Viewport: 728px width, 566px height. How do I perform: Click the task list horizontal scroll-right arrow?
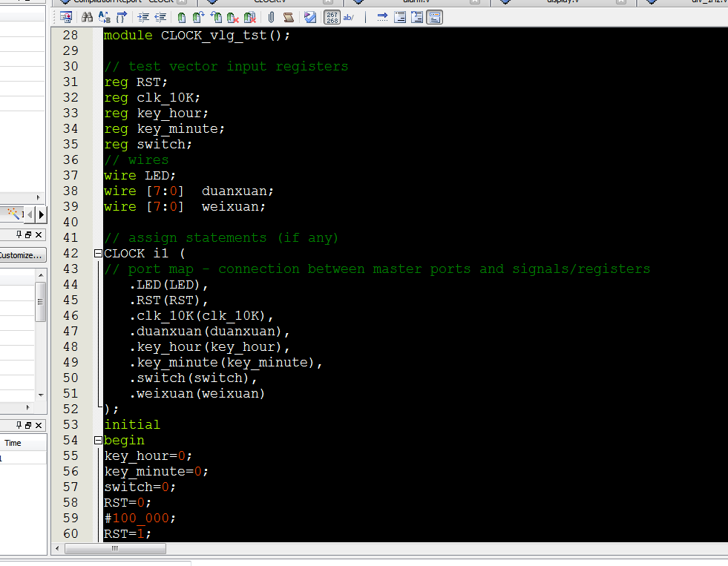[x=28, y=407]
